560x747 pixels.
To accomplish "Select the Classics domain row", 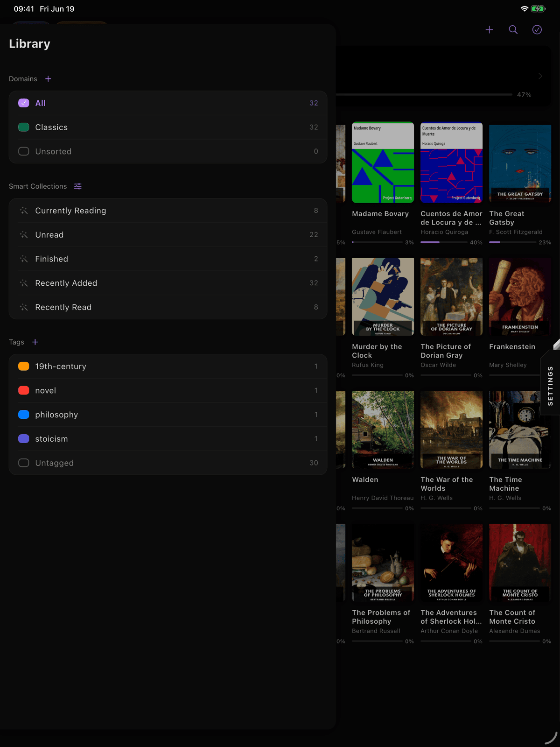I will tap(168, 127).
